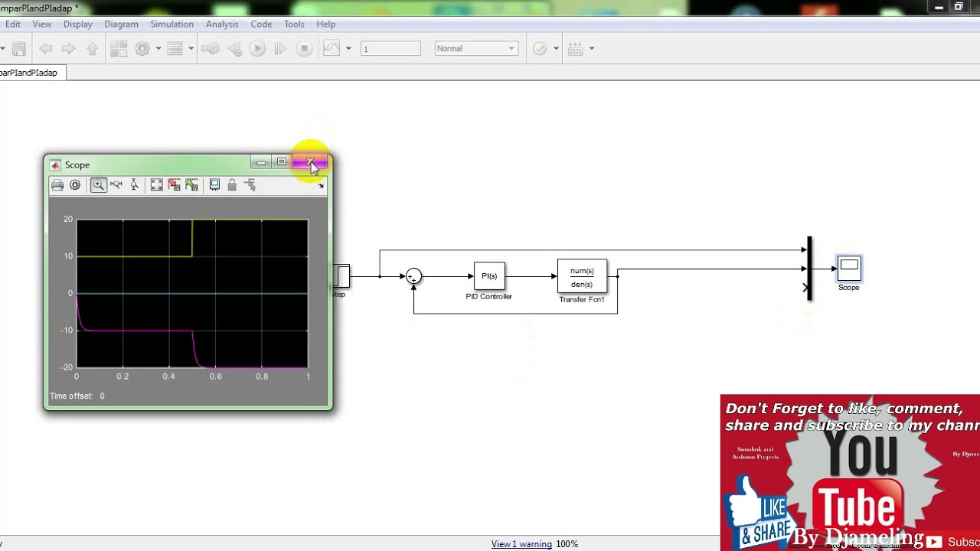Open Simulation Data Inspector icon
Viewport: 980px width, 551px height.
coord(332,48)
